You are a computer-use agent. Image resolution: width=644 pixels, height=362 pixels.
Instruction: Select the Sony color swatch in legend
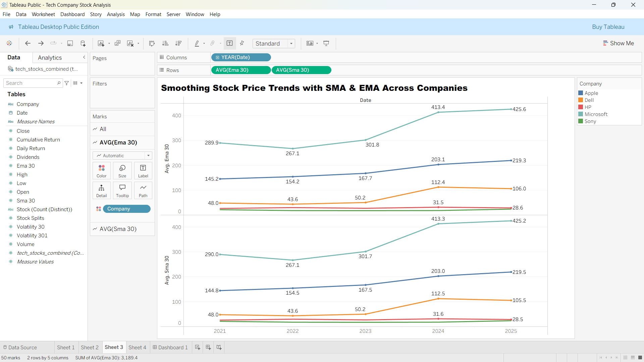point(581,121)
